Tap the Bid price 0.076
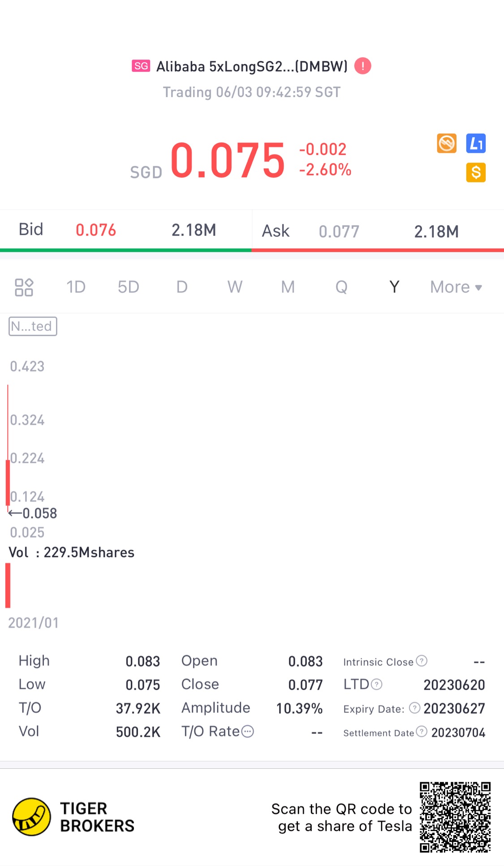The image size is (504, 866). tap(96, 230)
